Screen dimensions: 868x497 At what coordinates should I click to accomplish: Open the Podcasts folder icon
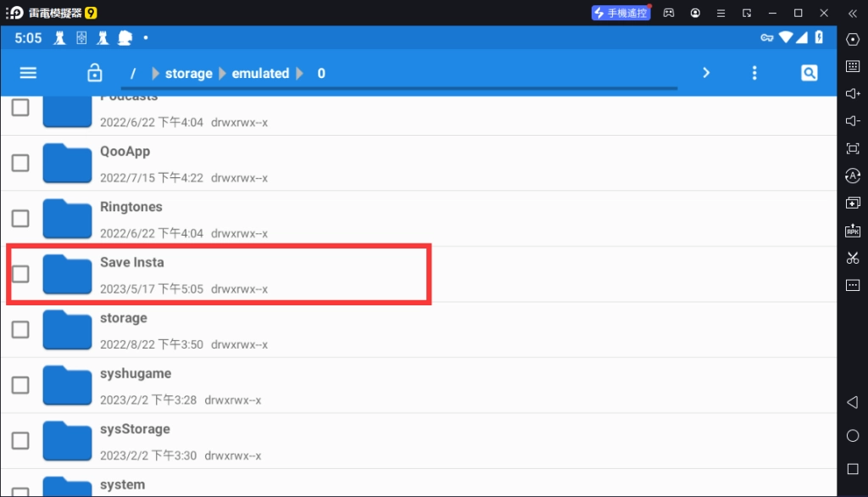click(67, 111)
